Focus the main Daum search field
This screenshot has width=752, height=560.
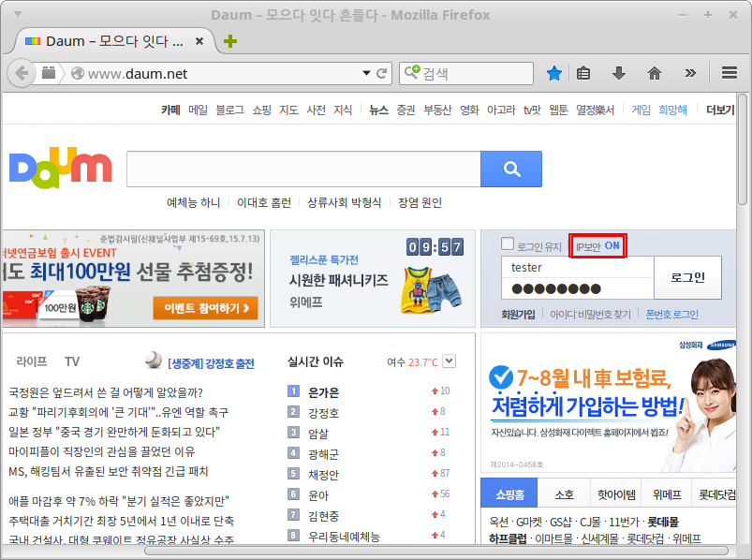point(303,169)
